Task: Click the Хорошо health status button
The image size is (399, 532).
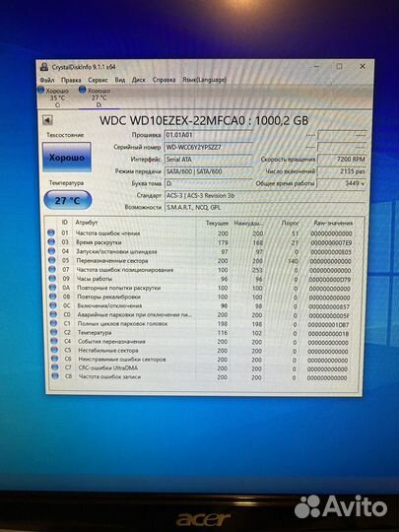Action: [67, 158]
